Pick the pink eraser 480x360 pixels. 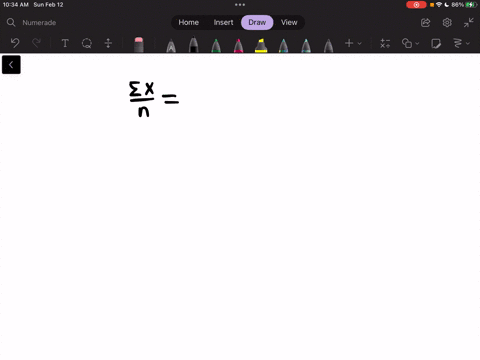(x=139, y=45)
